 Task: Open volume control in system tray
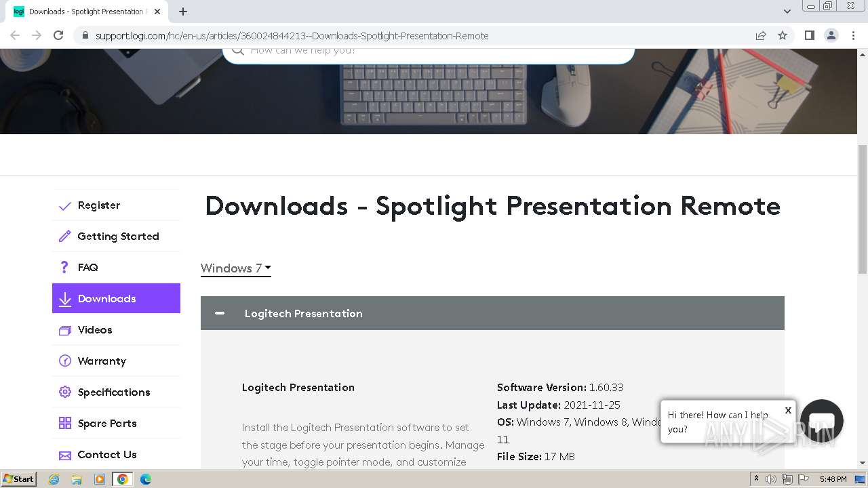click(x=771, y=479)
